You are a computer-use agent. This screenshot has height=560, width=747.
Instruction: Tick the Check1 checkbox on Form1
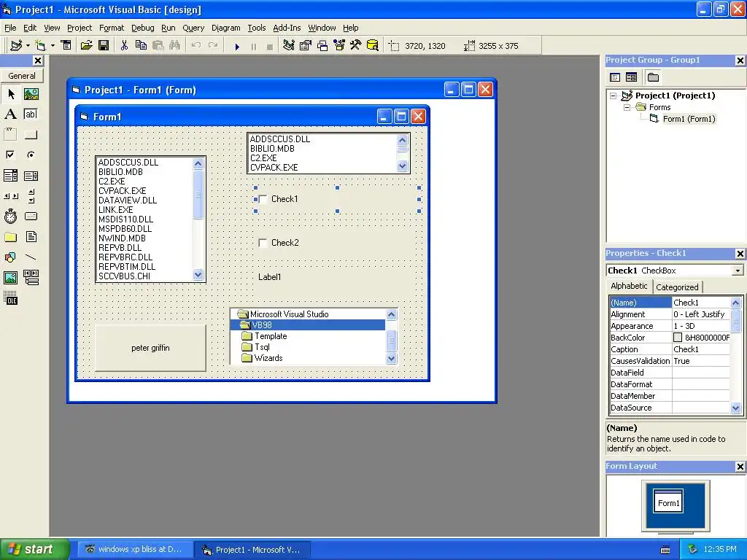[263, 199]
